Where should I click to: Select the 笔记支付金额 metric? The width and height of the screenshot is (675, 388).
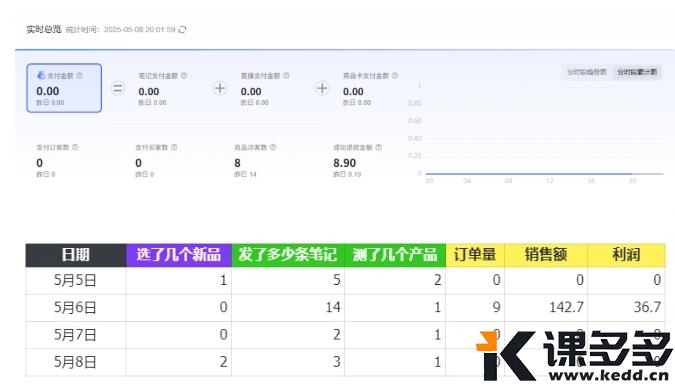163,89
